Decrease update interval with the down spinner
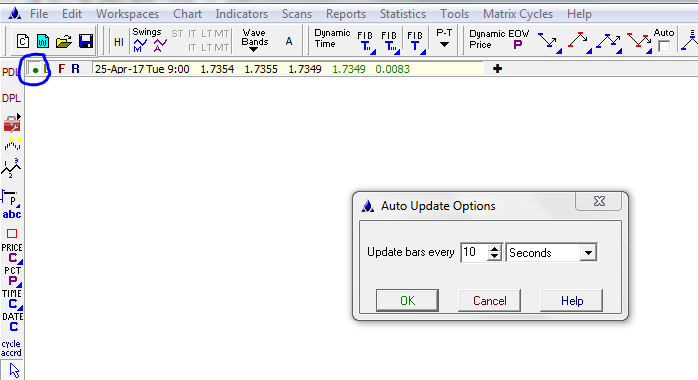Image resolution: width=698 pixels, height=380 pixels. click(x=495, y=257)
